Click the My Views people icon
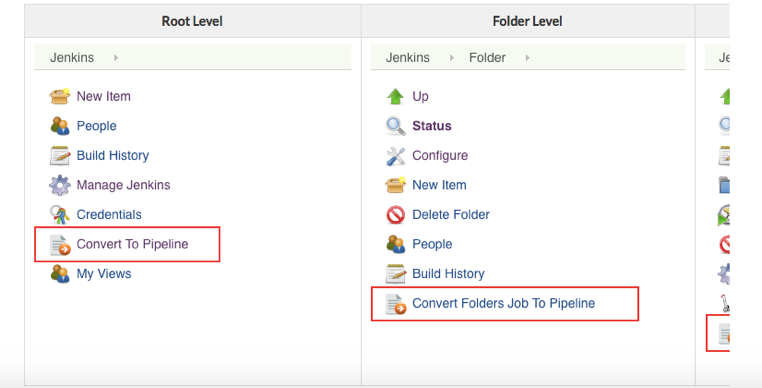The image size is (762, 388). pos(60,274)
